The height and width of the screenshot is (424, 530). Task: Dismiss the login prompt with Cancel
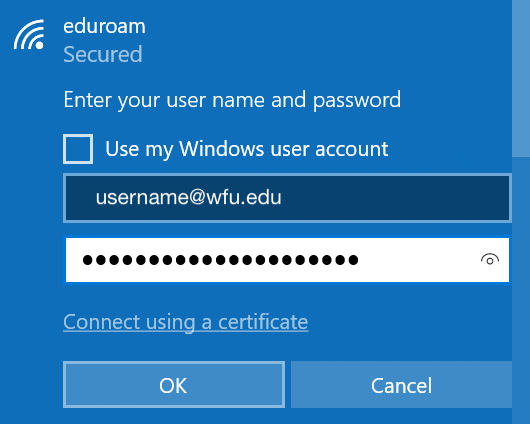401,385
